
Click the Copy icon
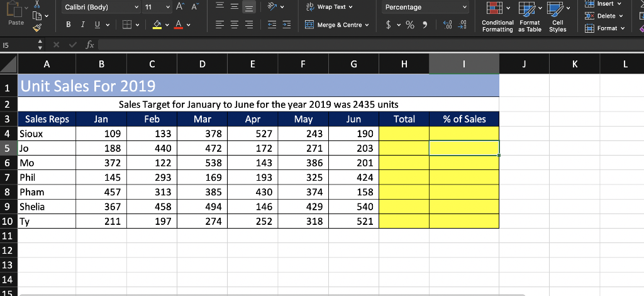coord(37,16)
